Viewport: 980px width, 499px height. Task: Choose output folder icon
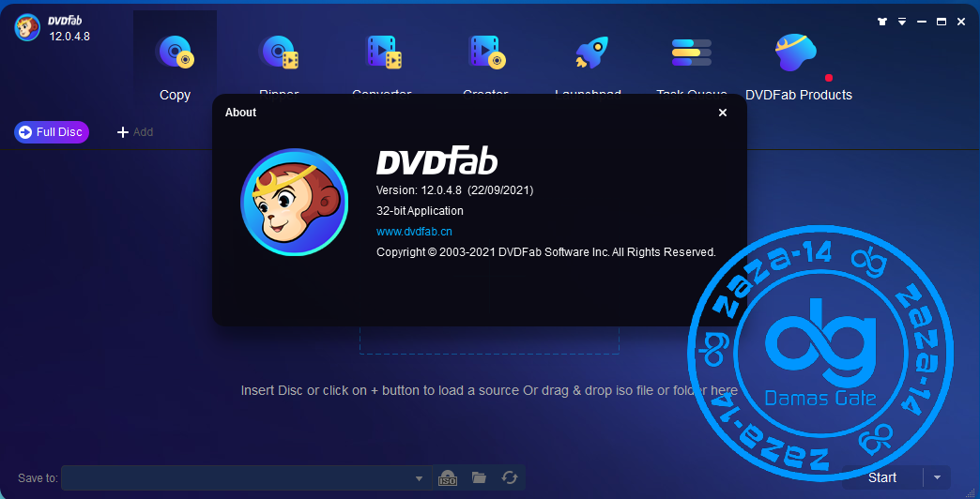pyautogui.click(x=479, y=477)
